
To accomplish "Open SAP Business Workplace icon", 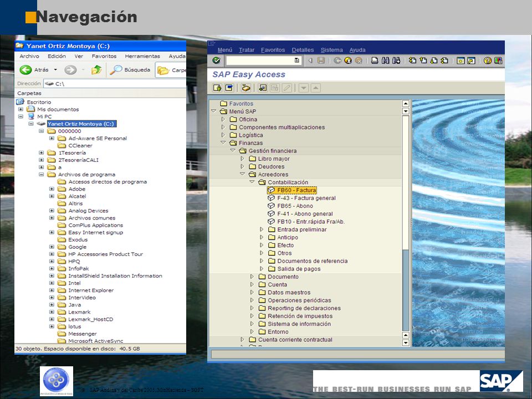I will tap(246, 88).
